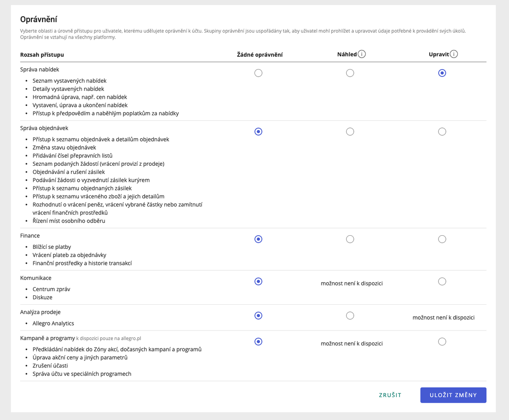The height and width of the screenshot is (420, 509).
Task: Click 'Diskuze' list item
Action: 42,298
